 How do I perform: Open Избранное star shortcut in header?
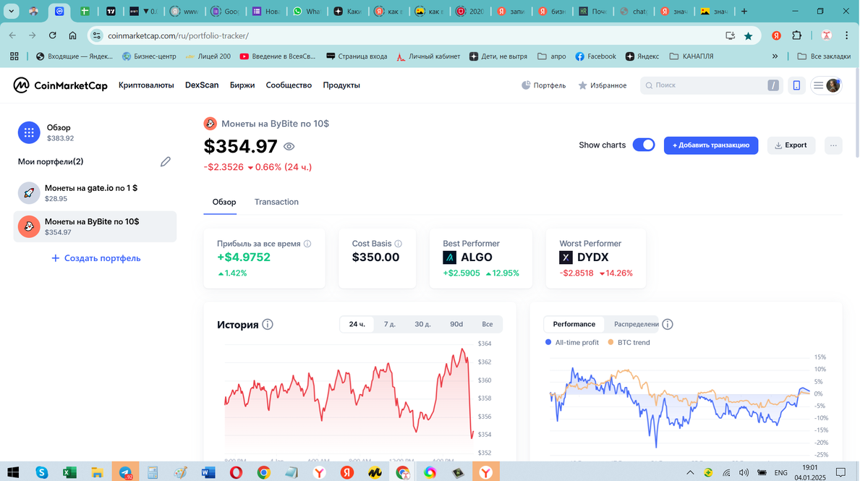tap(603, 85)
